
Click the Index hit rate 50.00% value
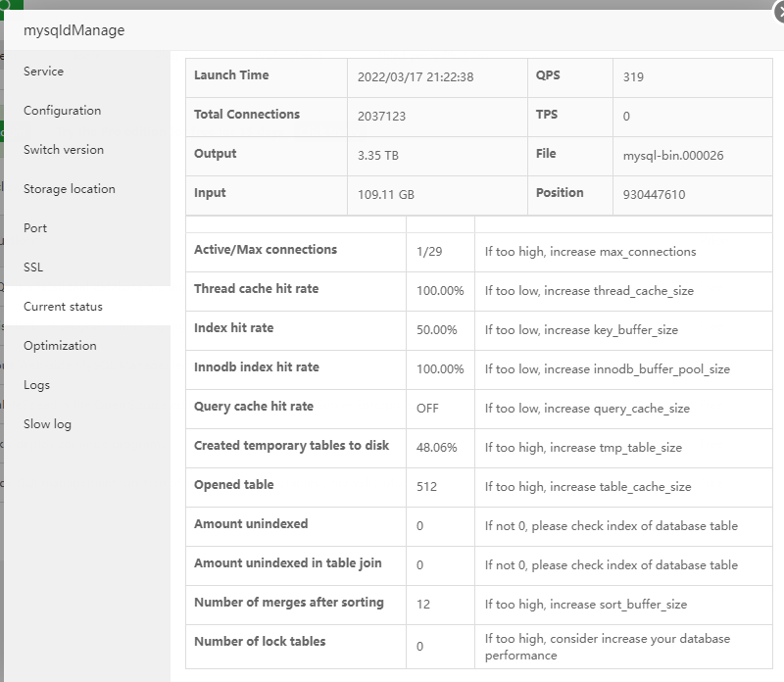[437, 330]
